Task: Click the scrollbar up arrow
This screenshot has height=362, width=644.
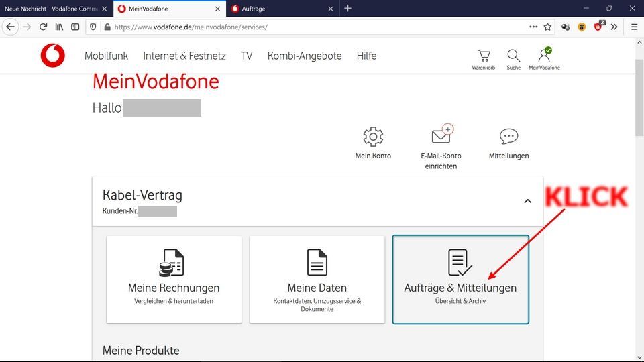Action: pos(639,42)
